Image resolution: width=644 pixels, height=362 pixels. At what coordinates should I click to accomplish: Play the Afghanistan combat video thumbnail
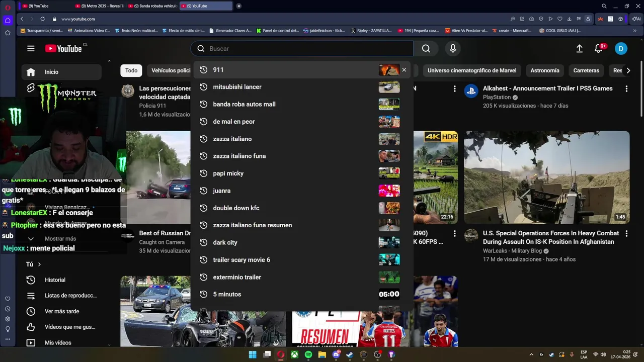pyautogui.click(x=546, y=177)
